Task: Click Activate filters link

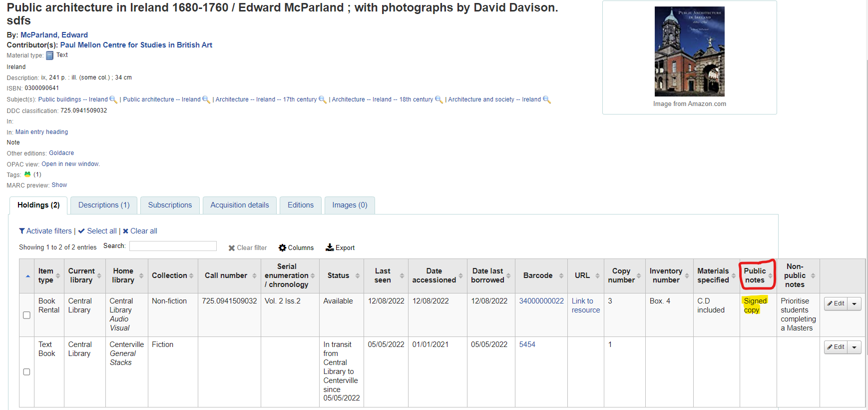Action: tap(45, 231)
